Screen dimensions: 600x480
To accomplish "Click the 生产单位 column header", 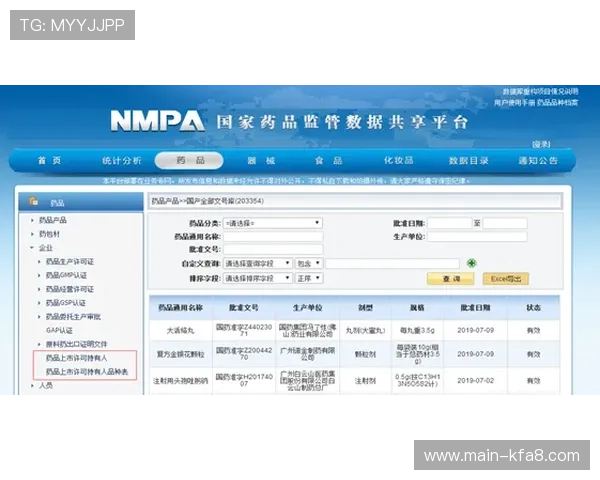I will pos(307,308).
